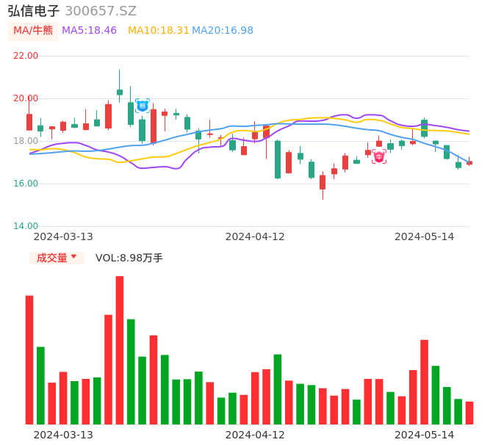The height and width of the screenshot is (445, 504).
Task: Click the blue bear signal marker icon
Action: click(142, 106)
